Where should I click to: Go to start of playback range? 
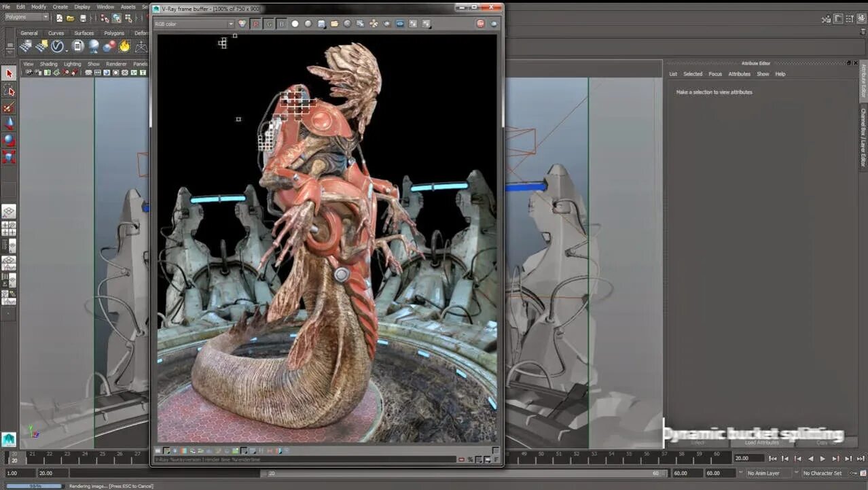pos(773,459)
